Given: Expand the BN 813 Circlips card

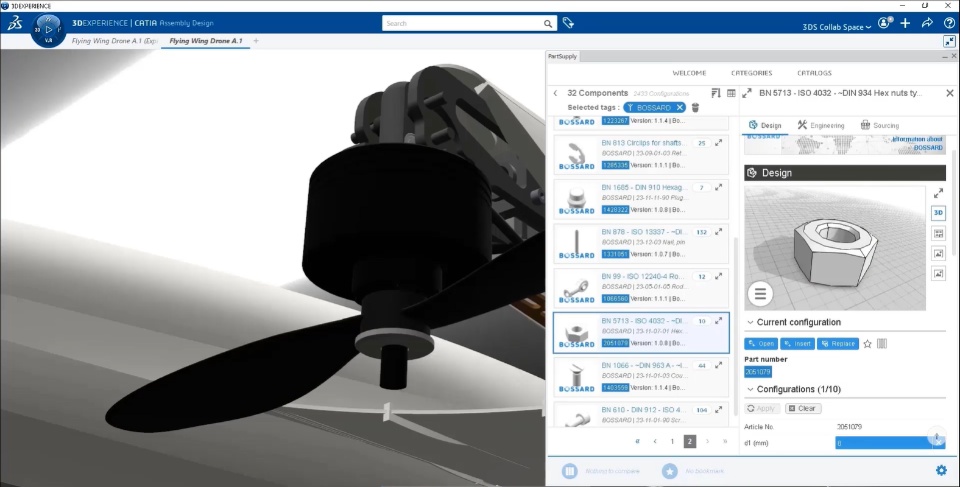Looking at the screenshot, I should coord(719,143).
